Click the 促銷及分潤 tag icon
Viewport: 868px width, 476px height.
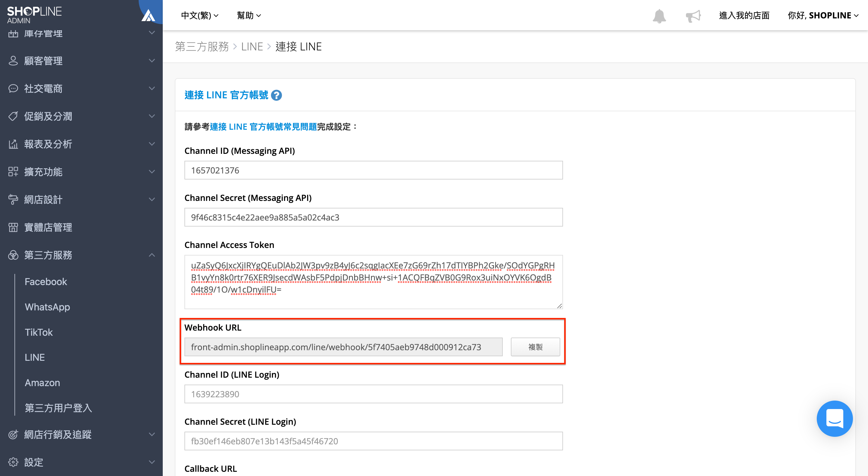coord(13,116)
